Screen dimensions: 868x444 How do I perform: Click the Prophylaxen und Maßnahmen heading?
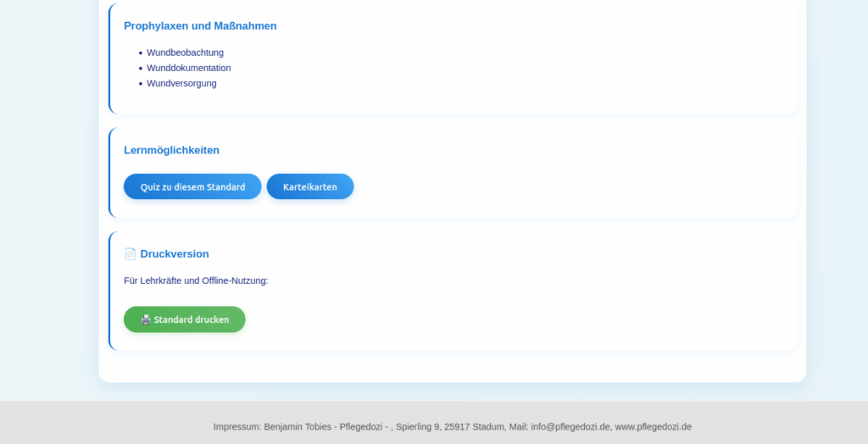click(x=200, y=26)
